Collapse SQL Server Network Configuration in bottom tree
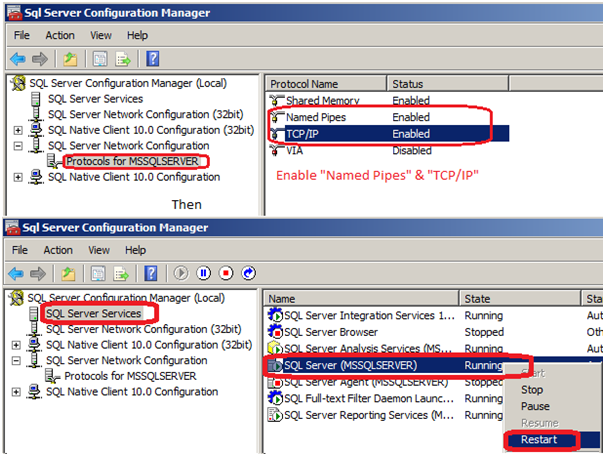 (16, 361)
